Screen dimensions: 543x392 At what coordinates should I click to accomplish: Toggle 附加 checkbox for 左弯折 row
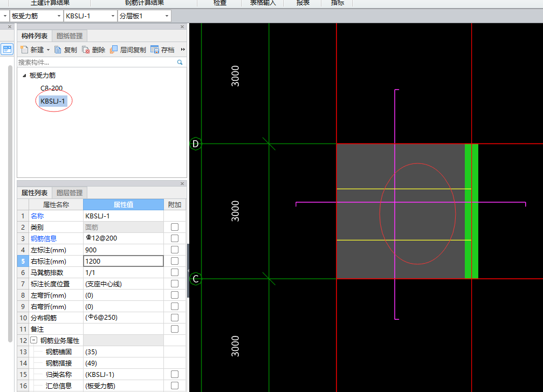pyautogui.click(x=175, y=295)
